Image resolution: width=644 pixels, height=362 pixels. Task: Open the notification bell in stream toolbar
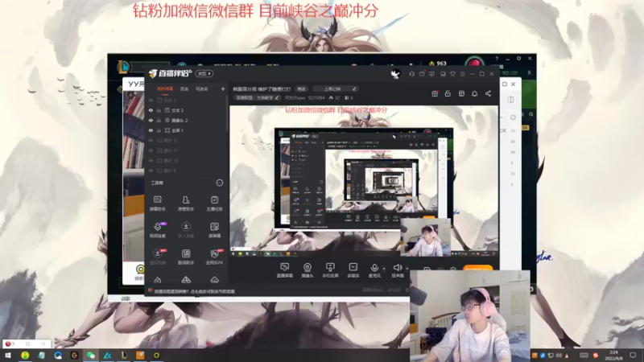click(474, 93)
